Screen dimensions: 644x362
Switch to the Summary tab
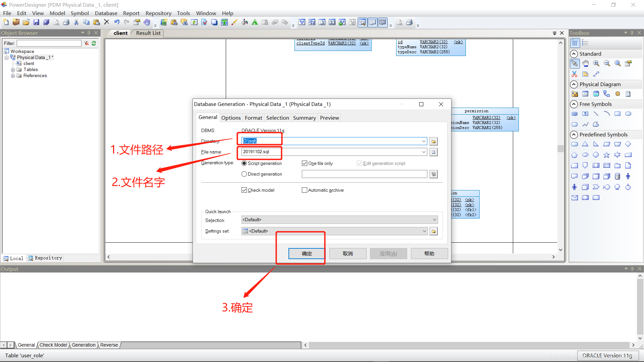click(x=304, y=118)
